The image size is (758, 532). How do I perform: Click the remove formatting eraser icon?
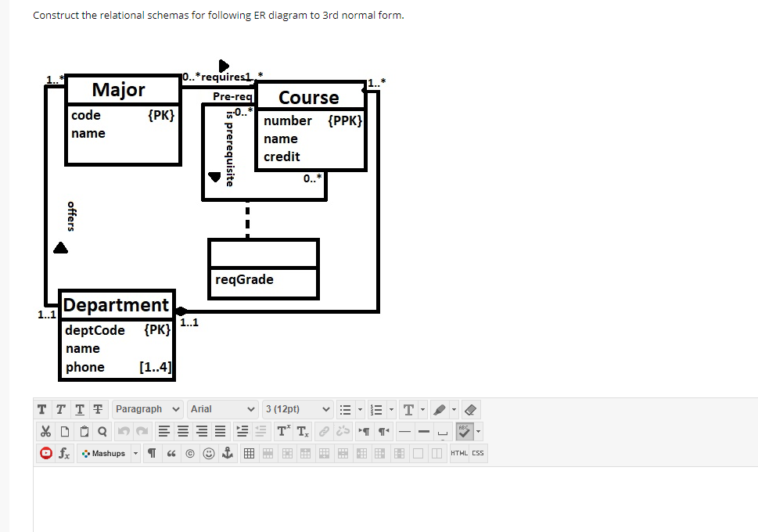click(471, 408)
